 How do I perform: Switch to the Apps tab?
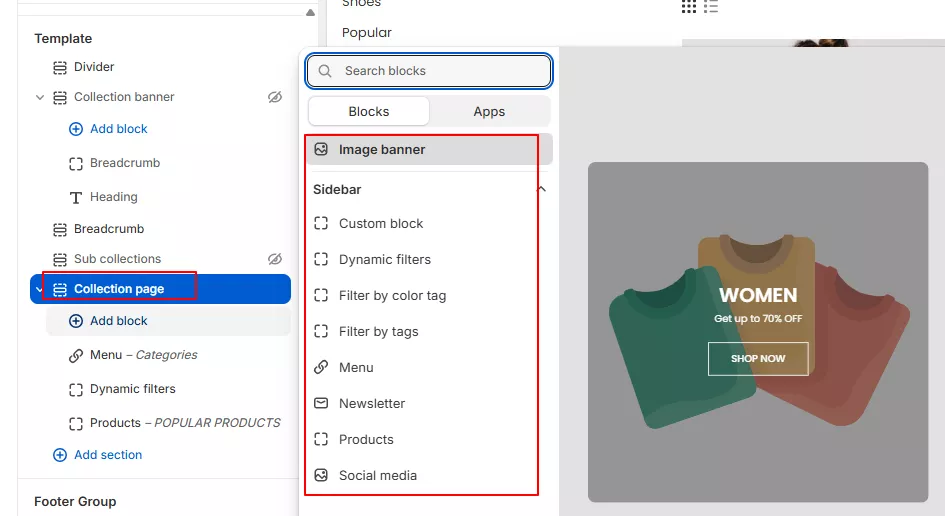point(489,111)
